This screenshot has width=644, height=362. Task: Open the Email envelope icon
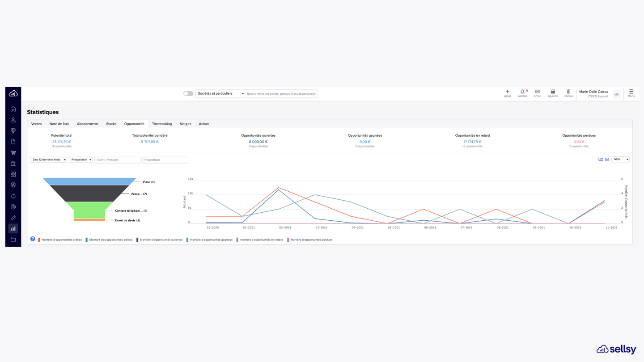tap(538, 92)
